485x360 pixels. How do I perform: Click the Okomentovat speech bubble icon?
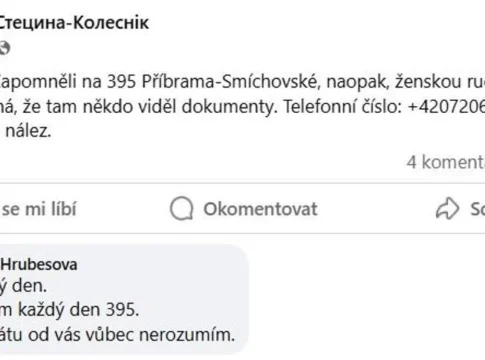point(182,209)
